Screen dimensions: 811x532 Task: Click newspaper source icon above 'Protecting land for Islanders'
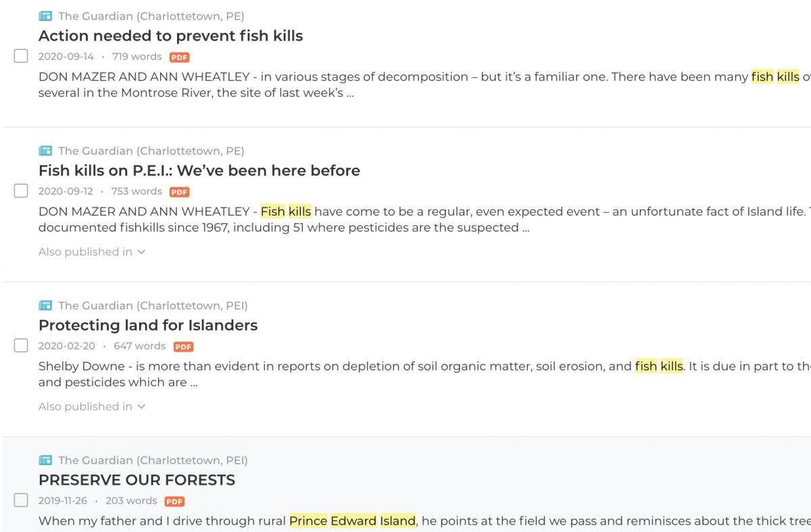coord(45,306)
